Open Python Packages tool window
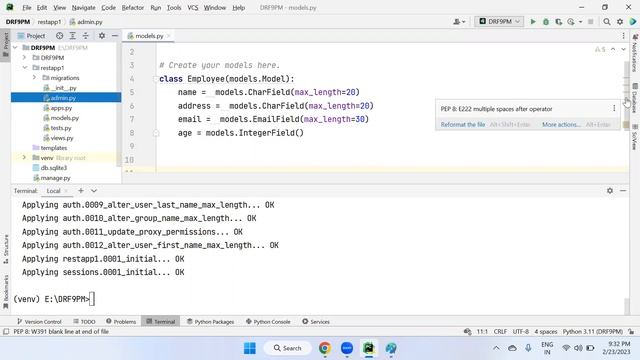This screenshot has width=640, height=360. (211, 322)
